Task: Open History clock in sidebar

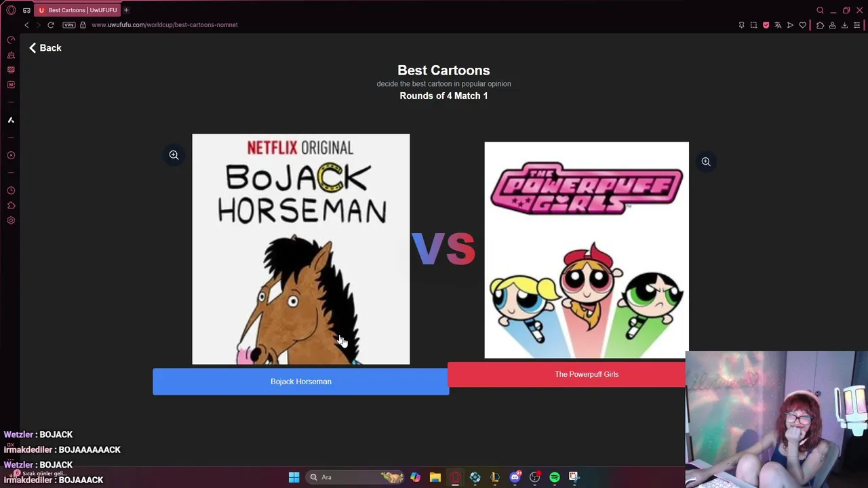Action: pyautogui.click(x=11, y=190)
